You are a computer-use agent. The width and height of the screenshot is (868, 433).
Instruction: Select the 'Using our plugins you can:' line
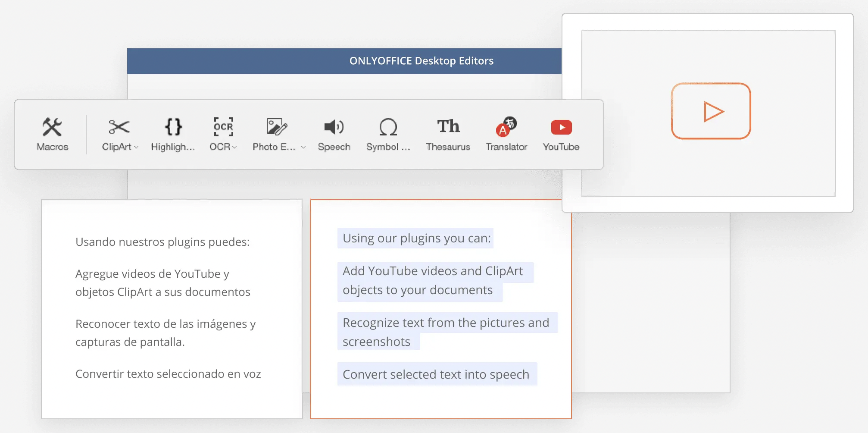[x=416, y=238]
